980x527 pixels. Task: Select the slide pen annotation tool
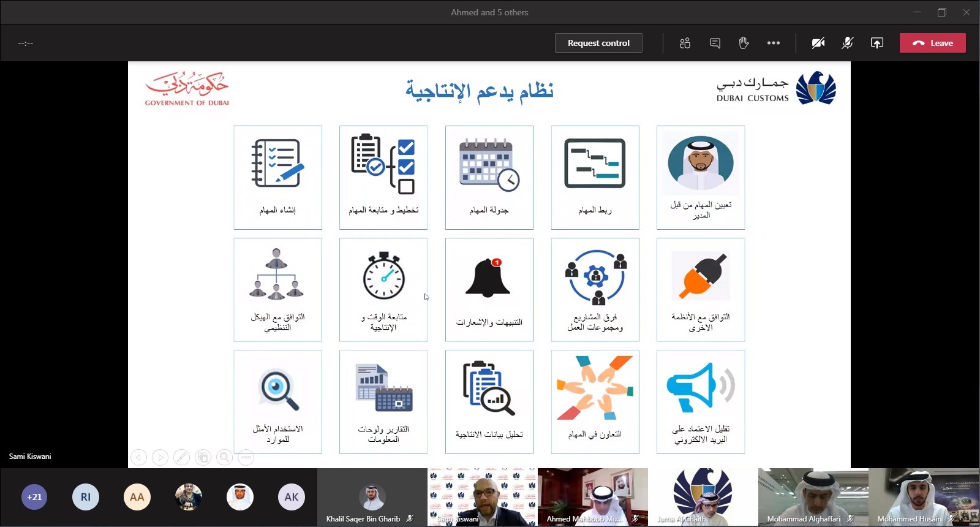(181, 457)
